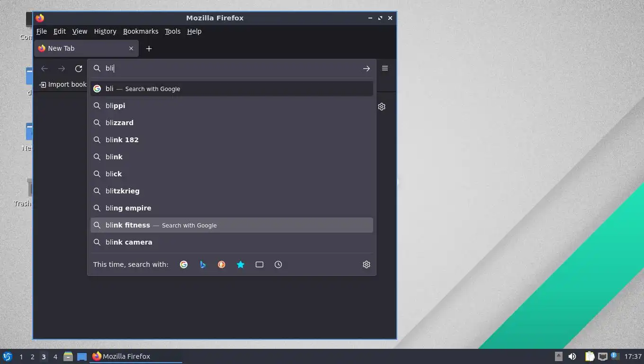This screenshot has width=644, height=364.
Task: Click the Import bookmarks toolbar button
Action: tap(63, 84)
